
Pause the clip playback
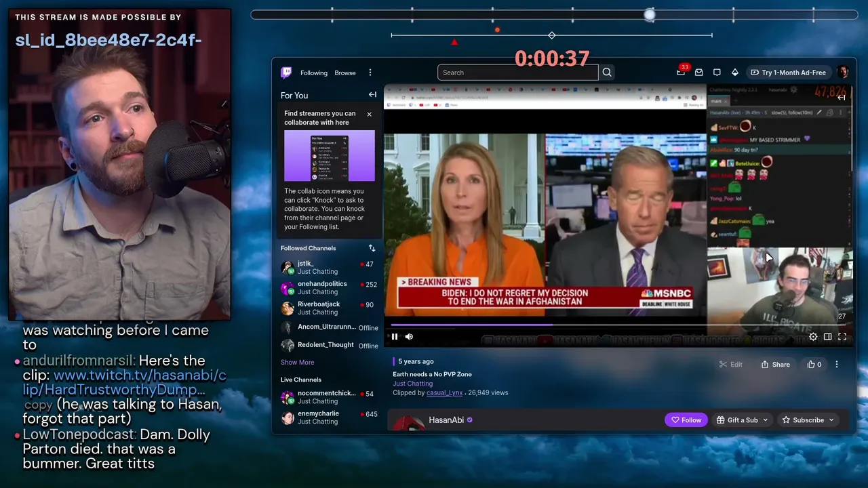pos(394,337)
